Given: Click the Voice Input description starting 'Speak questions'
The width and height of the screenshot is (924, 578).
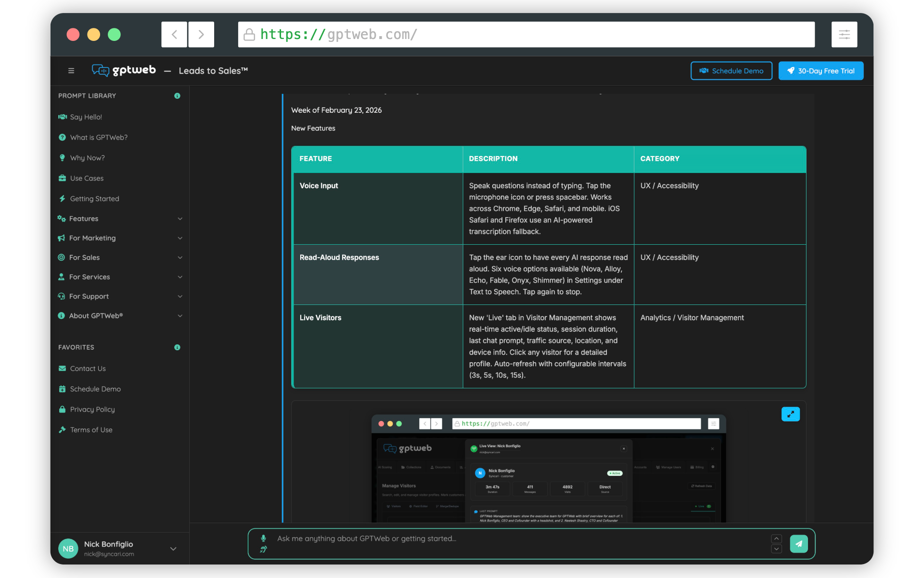Looking at the screenshot, I should point(544,209).
